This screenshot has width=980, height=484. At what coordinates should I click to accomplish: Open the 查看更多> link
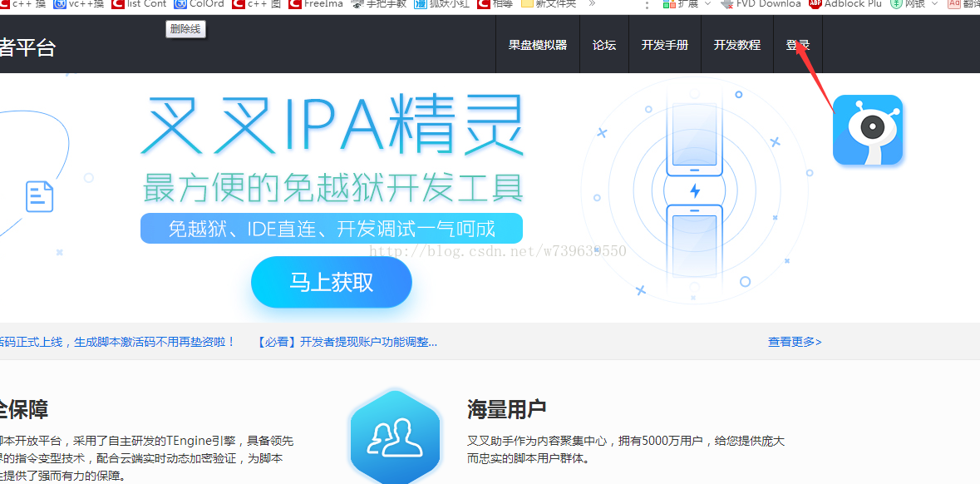tap(795, 342)
